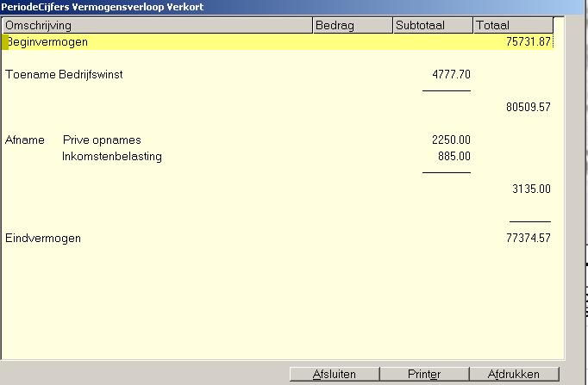Select the Toename Bedrijfswinst row label
The width and height of the screenshot is (588, 385).
[64, 75]
